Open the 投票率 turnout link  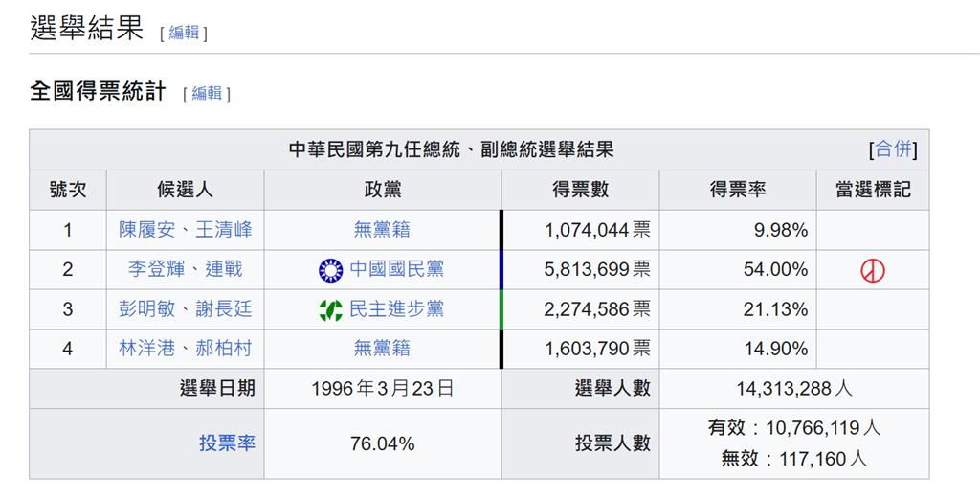227,443
